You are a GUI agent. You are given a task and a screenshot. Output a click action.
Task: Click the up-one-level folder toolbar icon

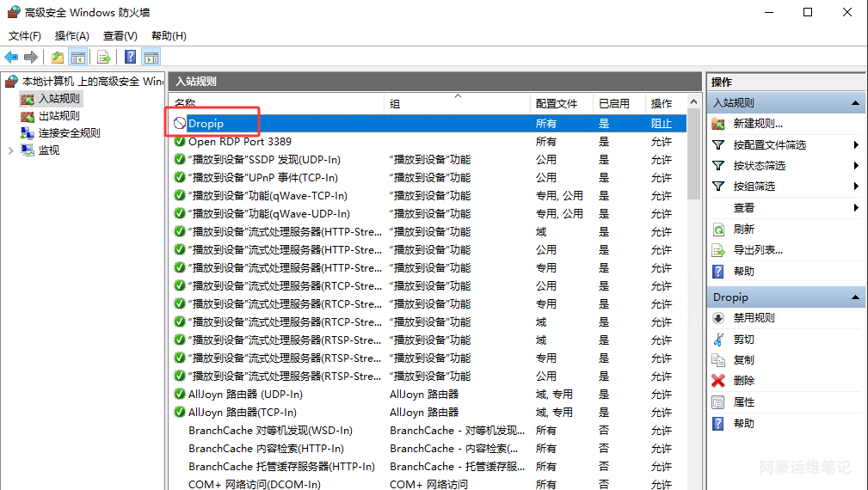[x=57, y=58]
